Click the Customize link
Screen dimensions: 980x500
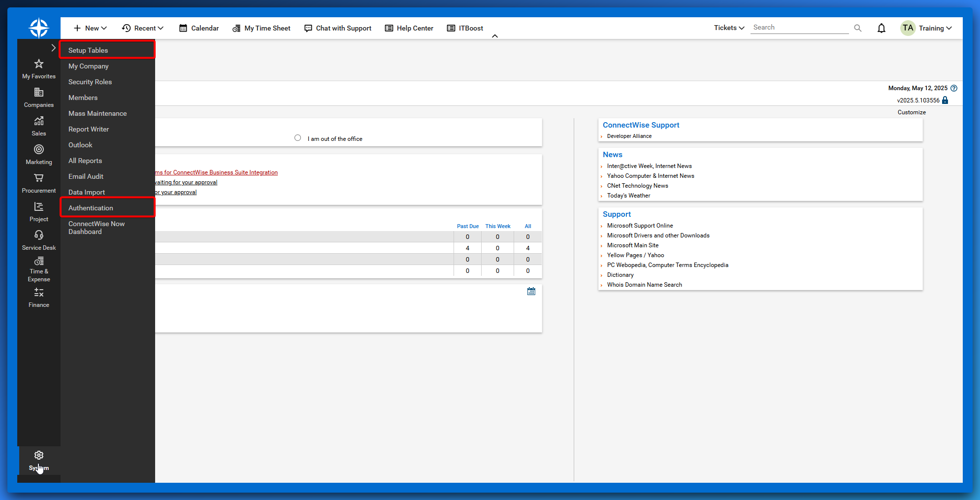tap(912, 112)
